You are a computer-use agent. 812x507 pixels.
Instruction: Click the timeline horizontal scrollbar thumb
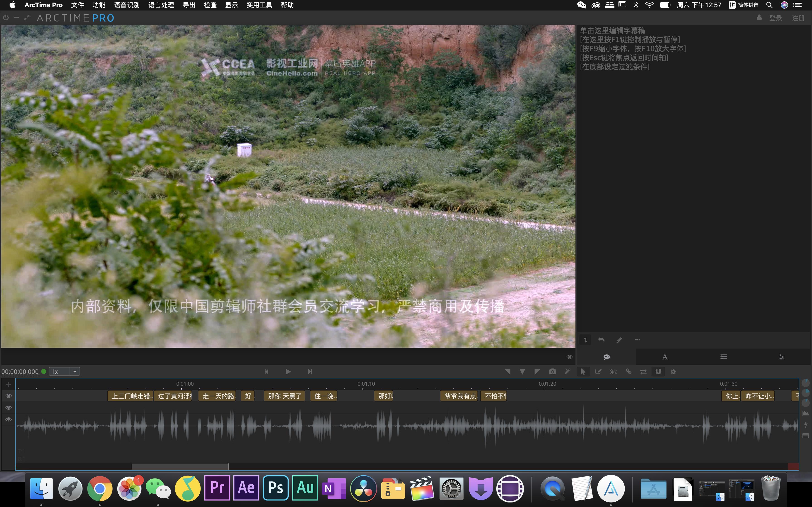[x=180, y=466]
